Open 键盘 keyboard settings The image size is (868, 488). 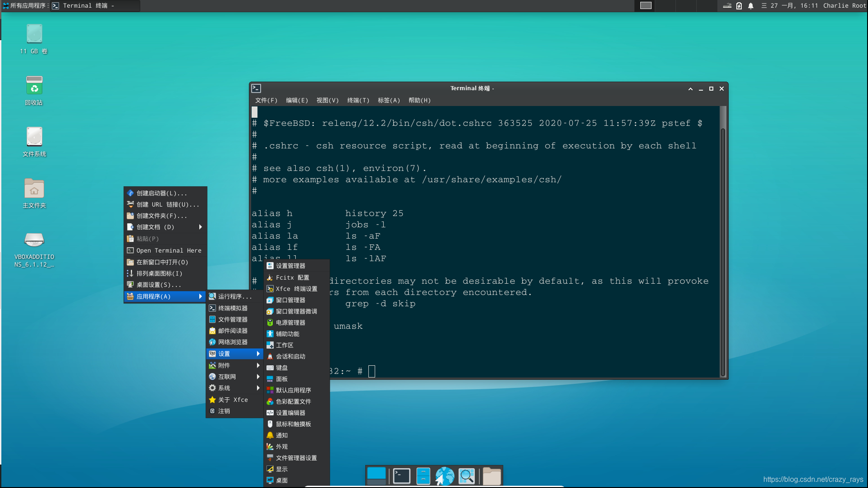point(296,368)
